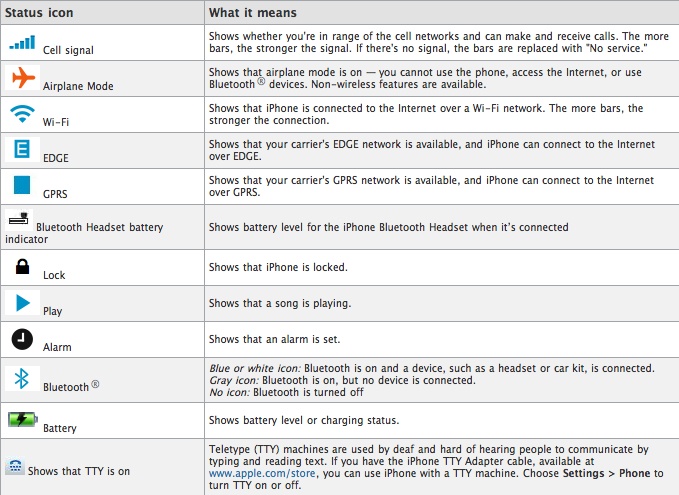Click the Bluetooth symbol icon

pos(21,379)
